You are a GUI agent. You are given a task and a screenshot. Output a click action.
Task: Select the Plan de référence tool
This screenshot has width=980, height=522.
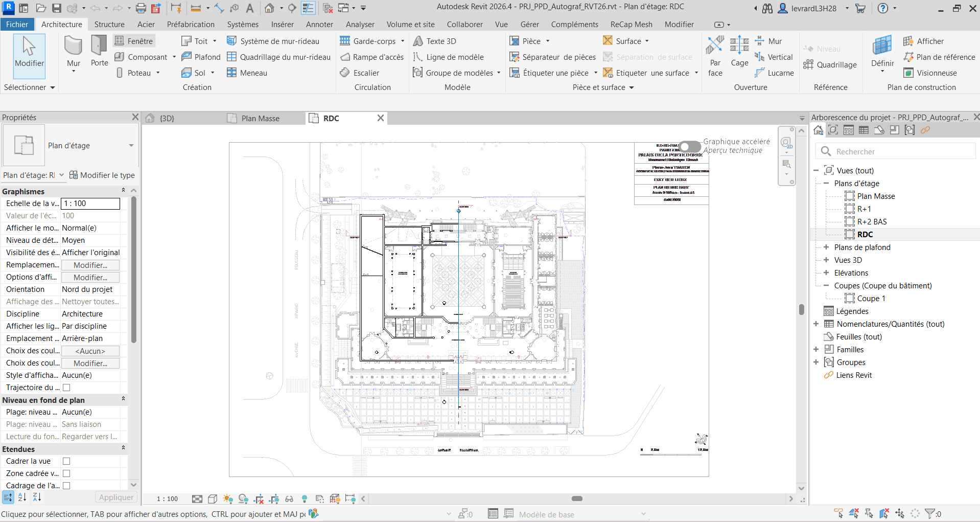coord(939,57)
